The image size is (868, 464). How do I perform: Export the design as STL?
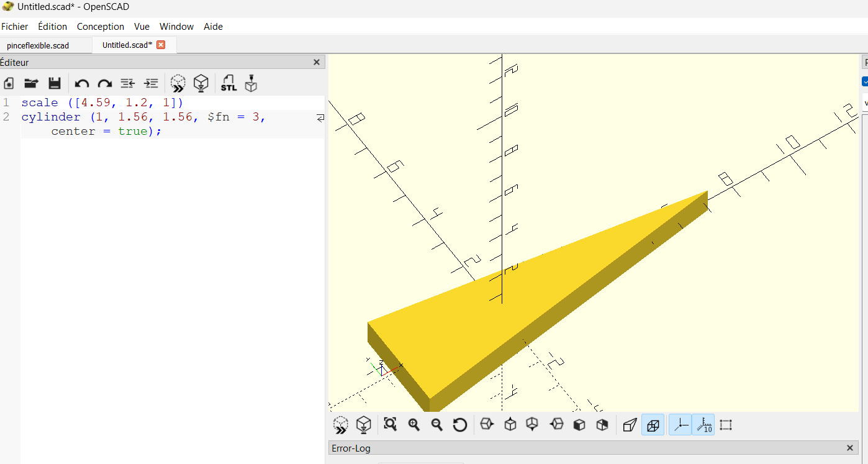(228, 83)
